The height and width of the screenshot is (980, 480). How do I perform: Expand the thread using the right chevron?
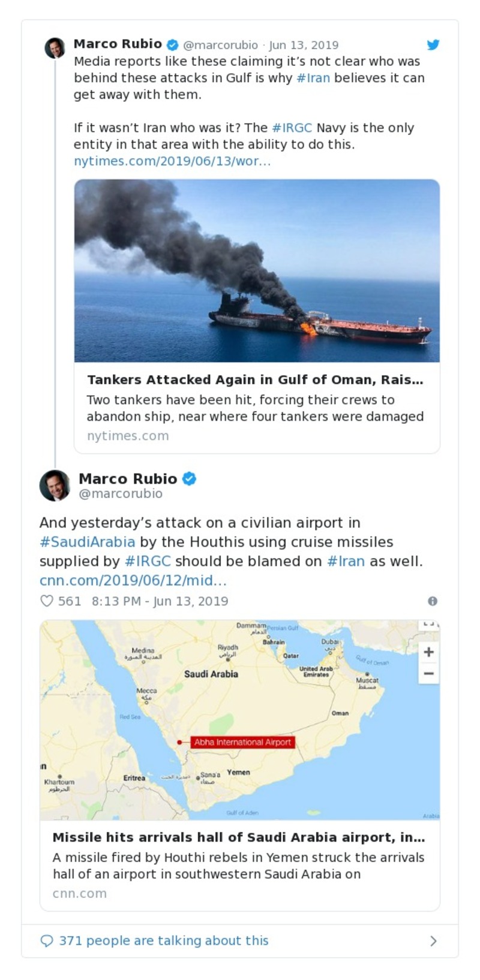(x=434, y=940)
